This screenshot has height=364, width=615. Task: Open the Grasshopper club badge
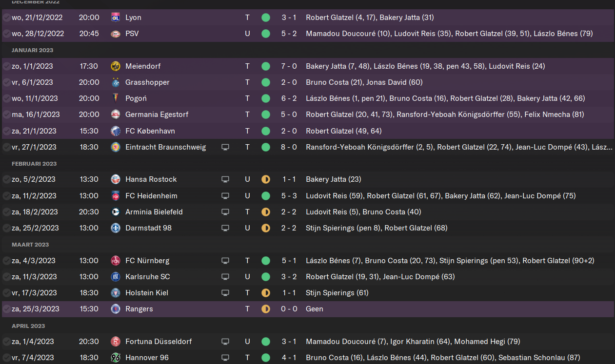coord(116,82)
